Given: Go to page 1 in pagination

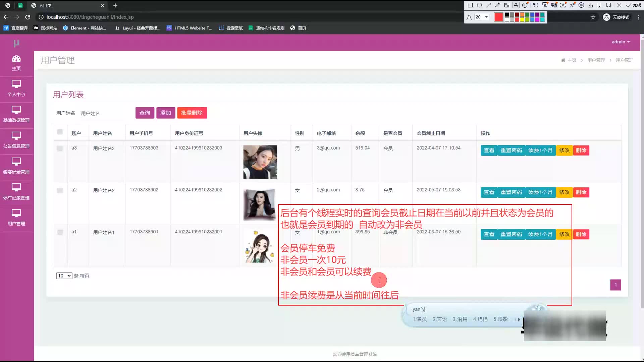Looking at the screenshot, I should click(615, 285).
